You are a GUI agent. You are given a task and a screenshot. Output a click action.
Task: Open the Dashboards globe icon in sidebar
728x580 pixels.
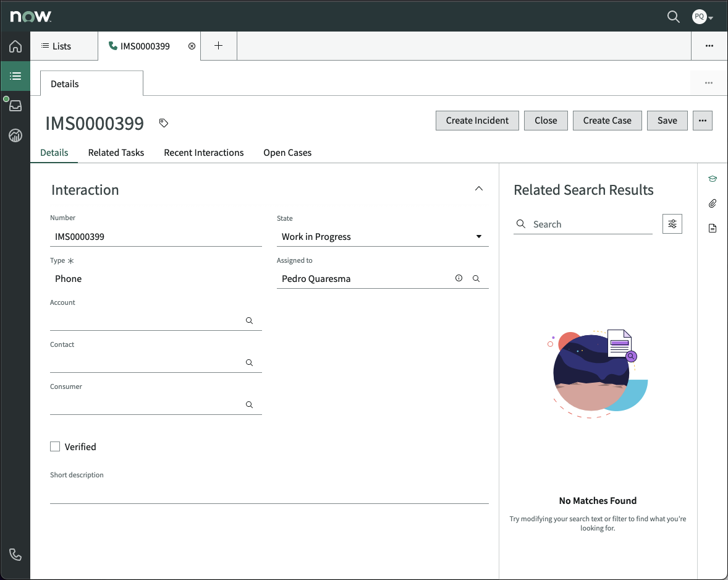click(15, 135)
